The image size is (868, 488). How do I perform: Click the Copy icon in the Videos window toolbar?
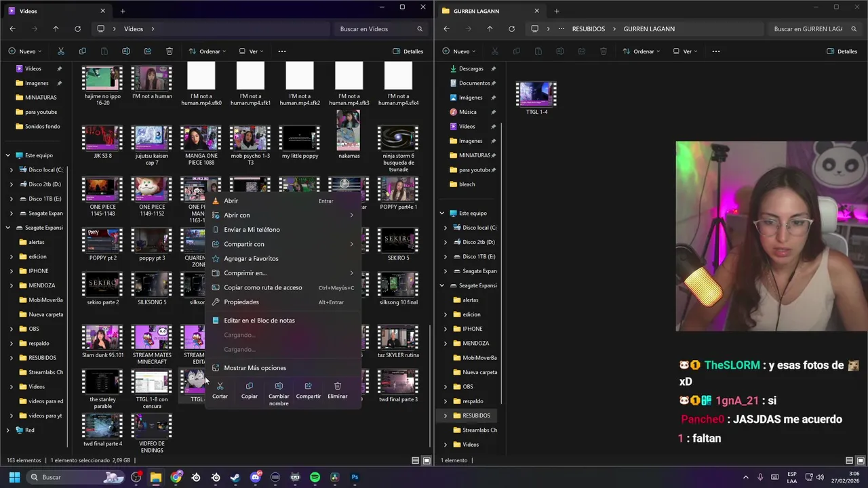coord(82,52)
